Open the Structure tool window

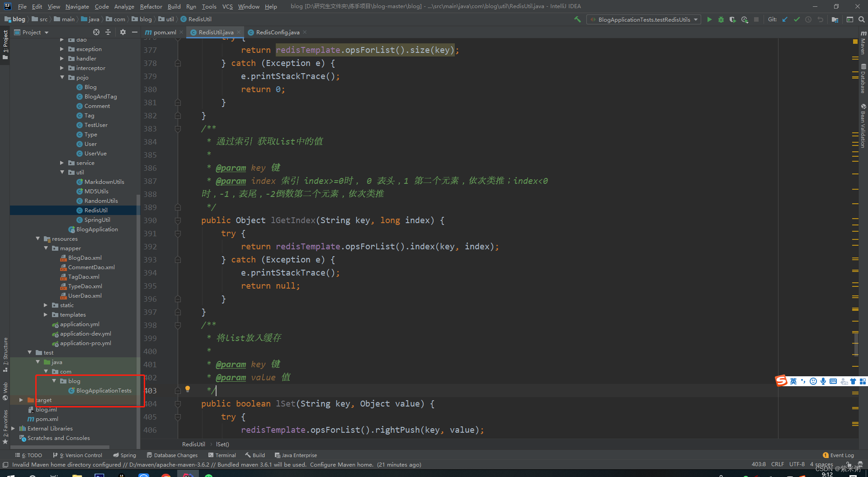tap(5, 355)
